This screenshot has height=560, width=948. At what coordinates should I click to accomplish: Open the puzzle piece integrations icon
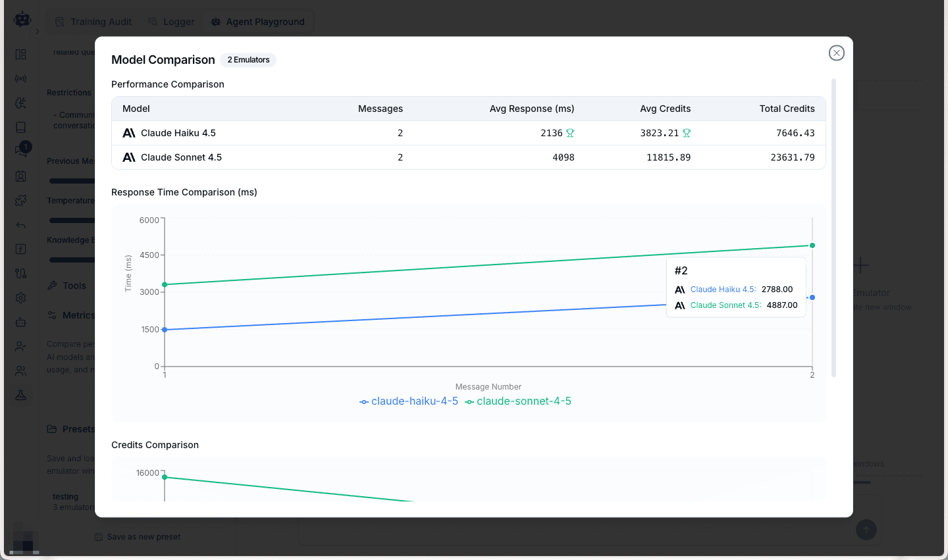click(x=20, y=200)
